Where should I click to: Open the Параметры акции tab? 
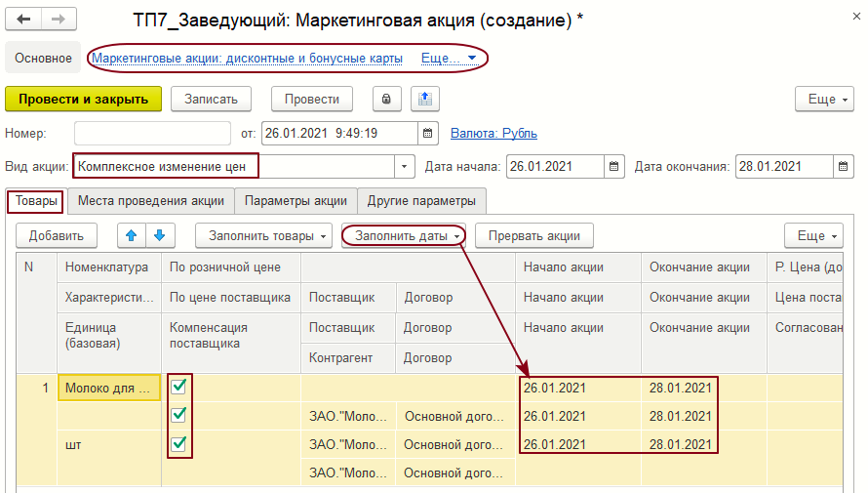pyautogui.click(x=296, y=201)
